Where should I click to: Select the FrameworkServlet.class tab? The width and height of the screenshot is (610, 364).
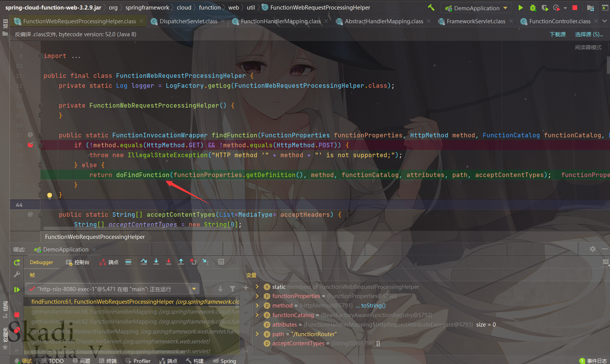pyautogui.click(x=476, y=21)
